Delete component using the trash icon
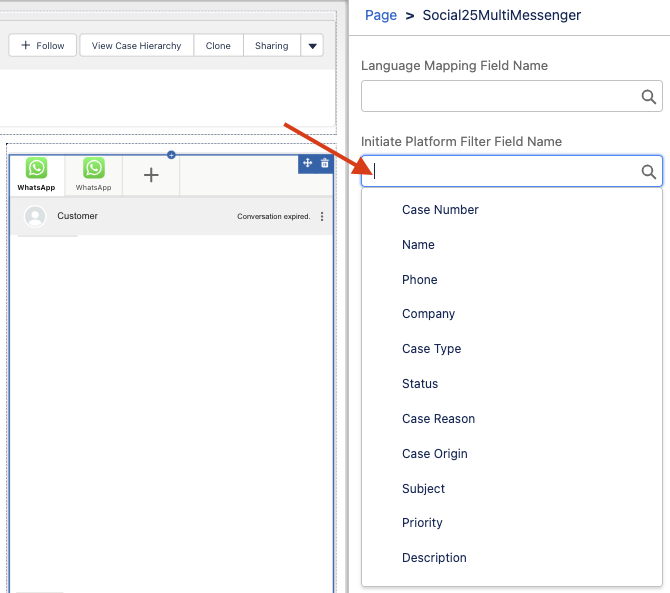670x593 pixels. pyautogui.click(x=324, y=163)
